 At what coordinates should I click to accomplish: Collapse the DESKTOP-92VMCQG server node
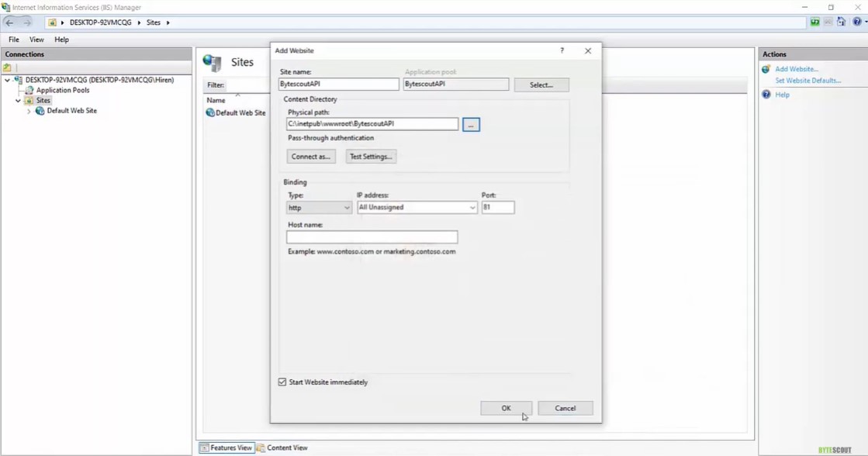7,80
